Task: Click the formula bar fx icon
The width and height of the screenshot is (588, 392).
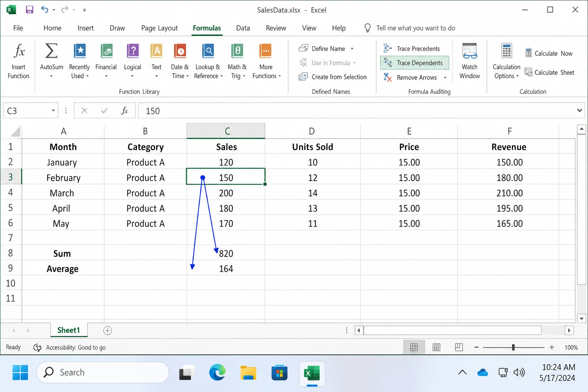Action: (124, 111)
